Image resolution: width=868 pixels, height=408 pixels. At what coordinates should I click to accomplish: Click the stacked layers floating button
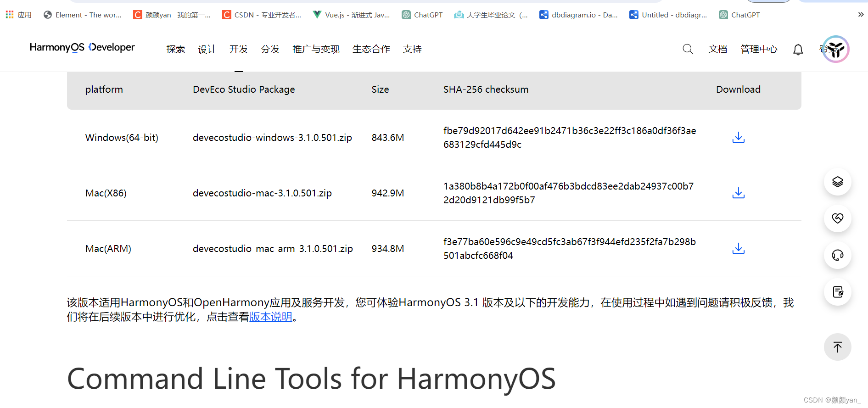838,182
